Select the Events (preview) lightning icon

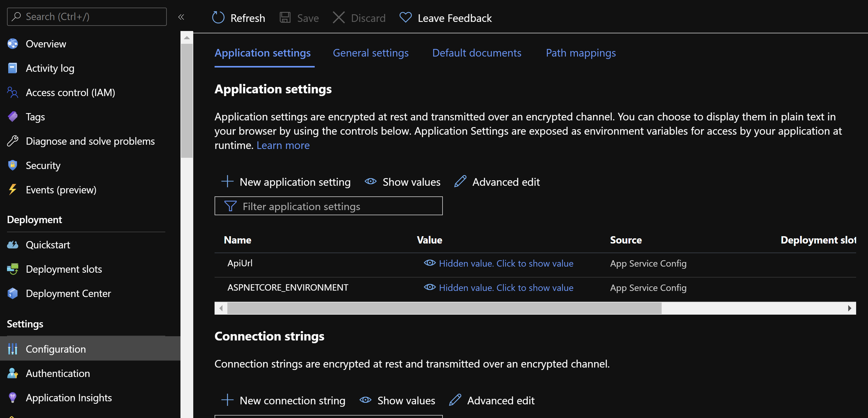[x=12, y=189]
